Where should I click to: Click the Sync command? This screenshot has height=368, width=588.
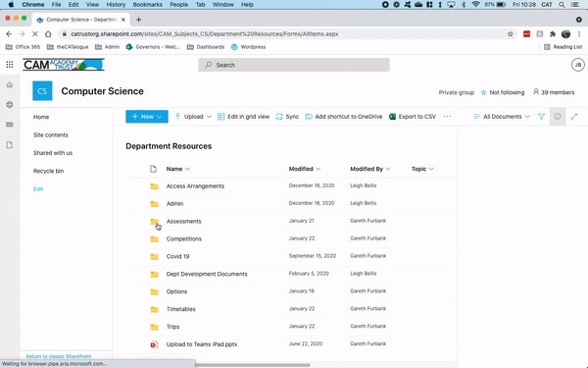[x=287, y=117]
